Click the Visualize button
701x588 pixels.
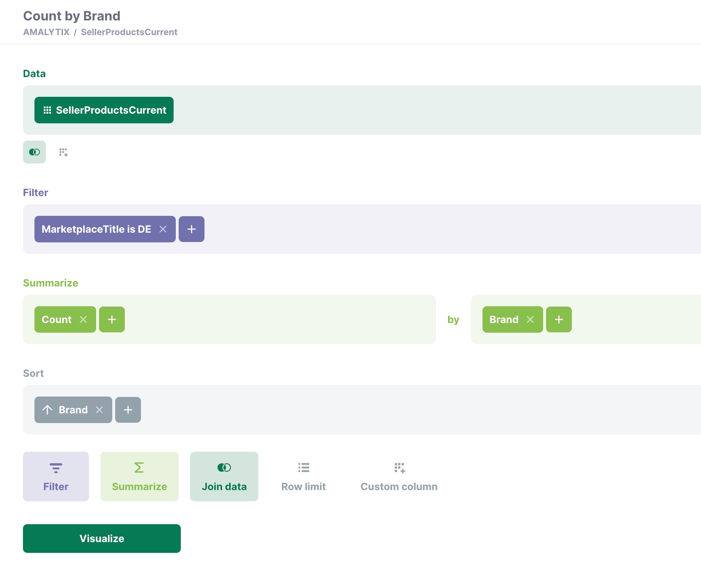tap(102, 539)
